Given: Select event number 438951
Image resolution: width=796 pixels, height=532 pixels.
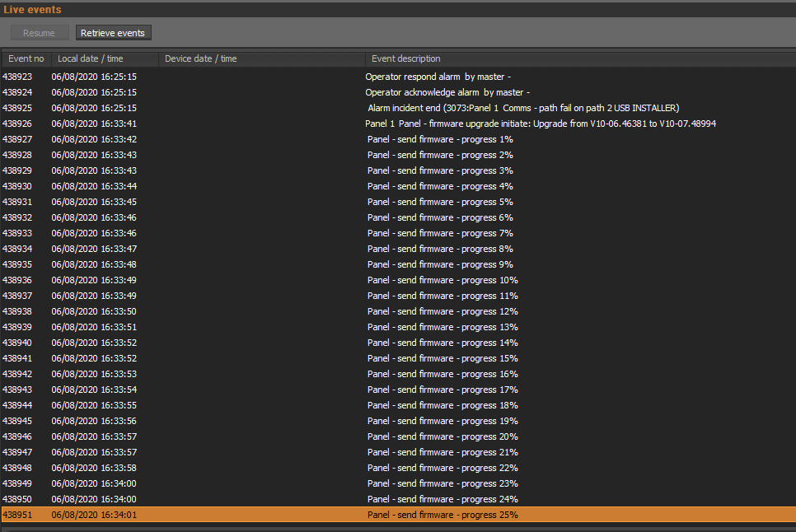Looking at the screenshot, I should pyautogui.click(x=17, y=516).
